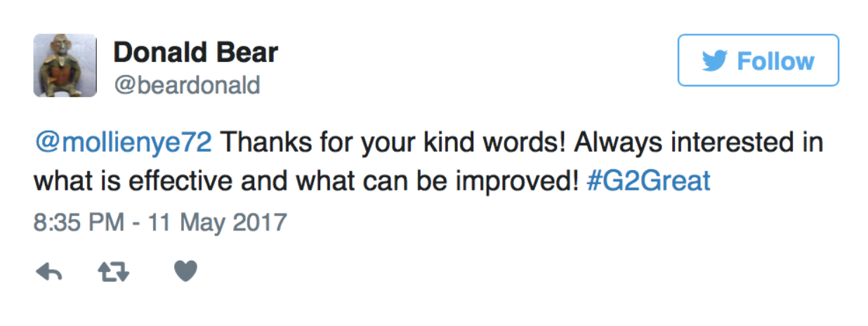Open the 8:35 PM - 11 May 2017 timestamp

point(160,223)
